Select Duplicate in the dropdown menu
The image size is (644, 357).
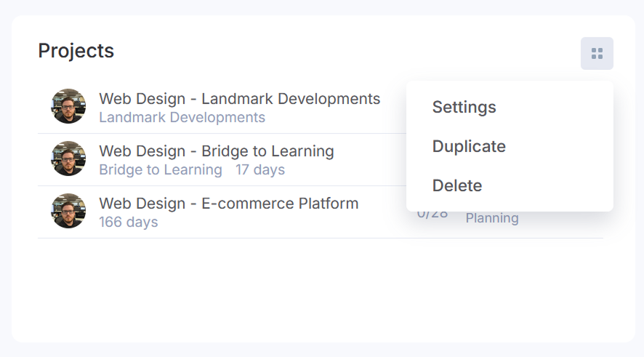[469, 146]
